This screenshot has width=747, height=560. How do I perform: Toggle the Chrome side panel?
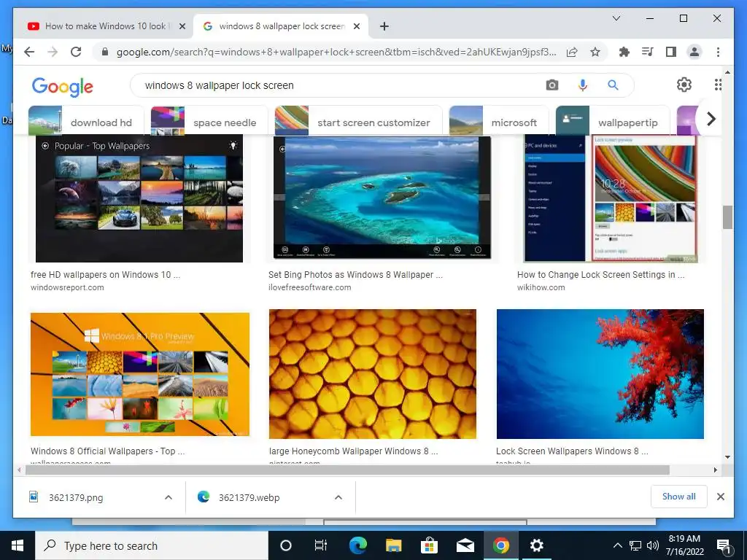[671, 52]
